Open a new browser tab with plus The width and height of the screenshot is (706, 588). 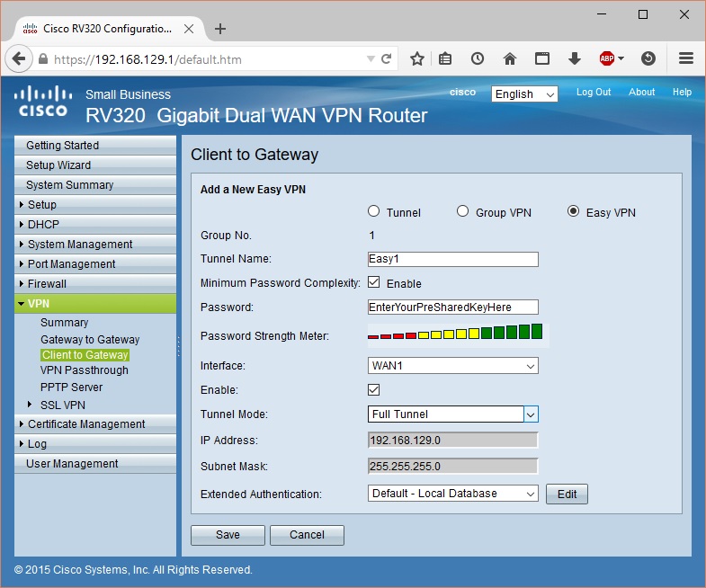pyautogui.click(x=220, y=30)
